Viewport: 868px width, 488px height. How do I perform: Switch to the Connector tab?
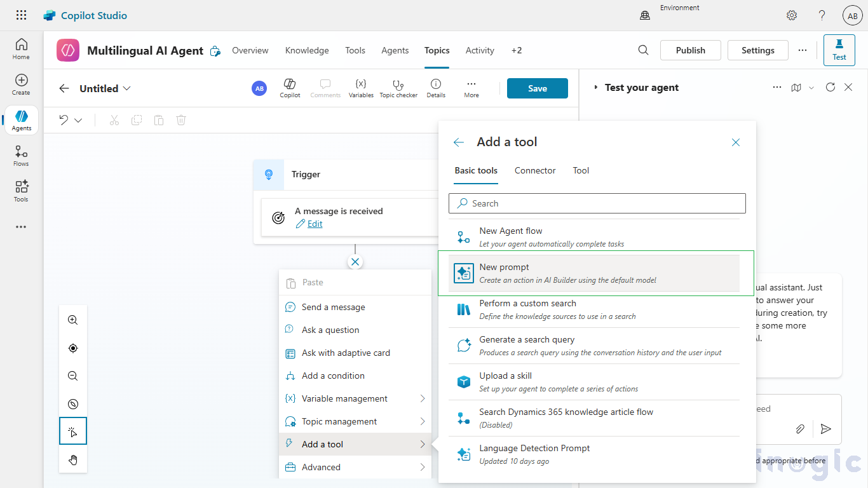pyautogui.click(x=535, y=170)
